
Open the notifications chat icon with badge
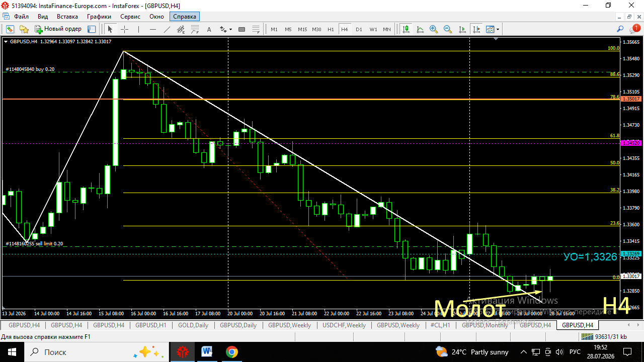[x=634, y=29]
